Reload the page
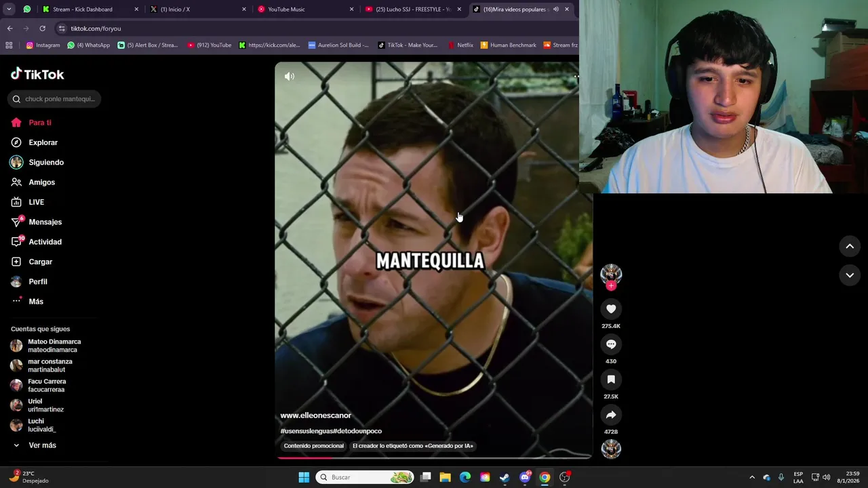 pos(42,28)
